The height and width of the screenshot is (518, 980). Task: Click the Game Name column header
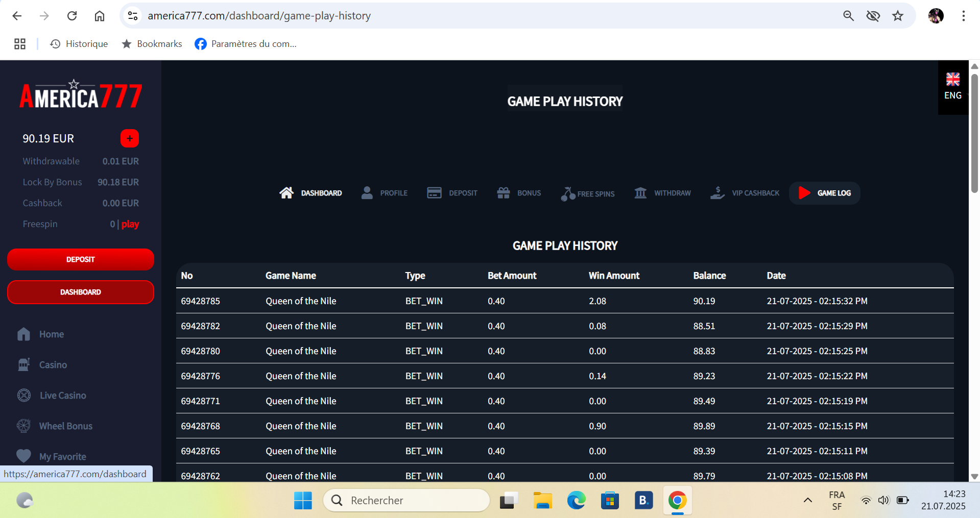coord(291,276)
